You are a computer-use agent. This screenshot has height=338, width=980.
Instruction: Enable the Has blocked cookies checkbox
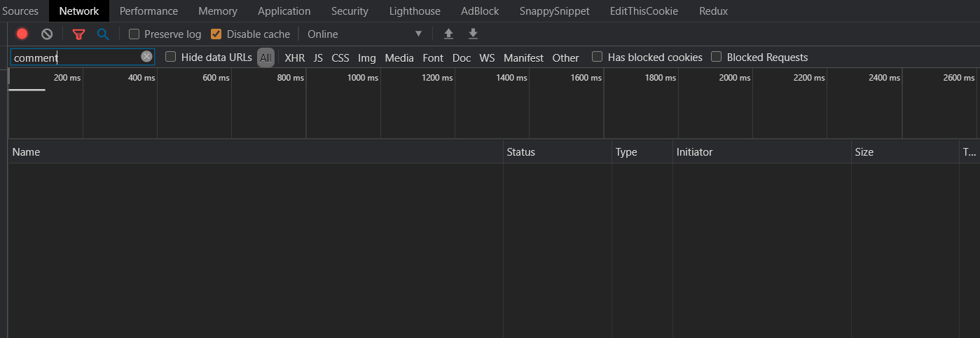coord(598,57)
